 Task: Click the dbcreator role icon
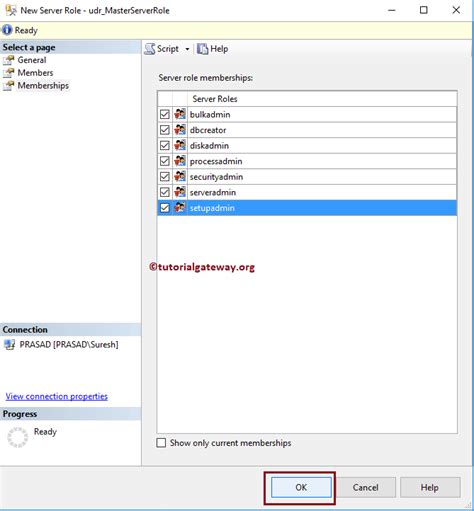(180, 130)
